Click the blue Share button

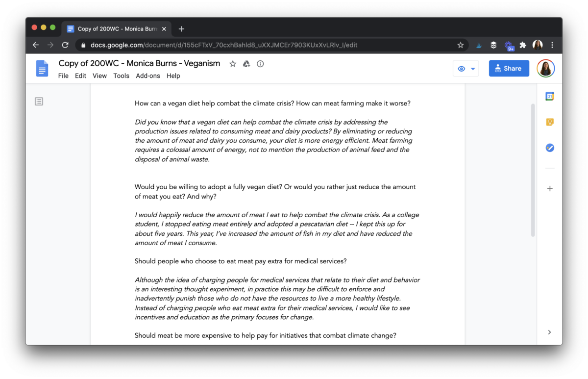click(509, 68)
